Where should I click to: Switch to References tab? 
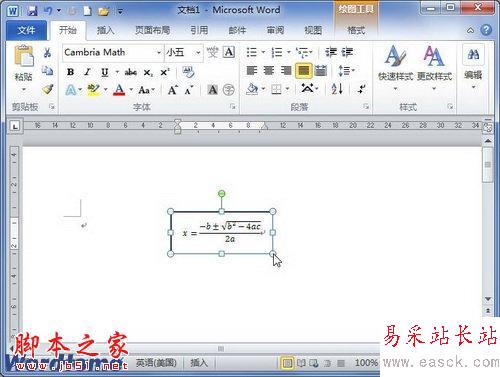(199, 30)
